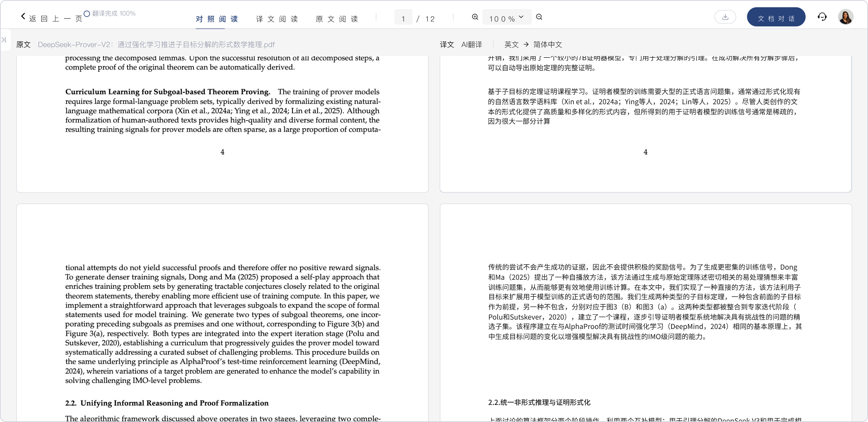Click translated heading 2.2.统一非形式推理与证明形式化
Viewport: 868px width, 422px height.
(539, 402)
